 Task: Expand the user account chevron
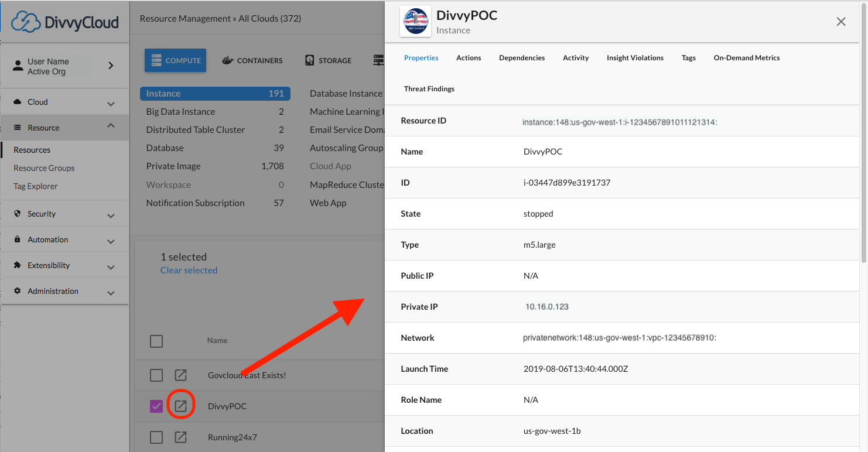pyautogui.click(x=111, y=66)
